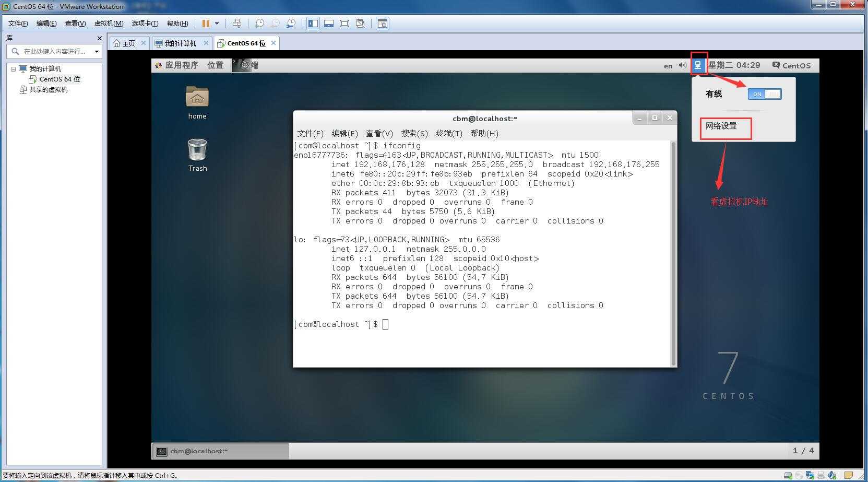Open the volume control icon
The image size is (868, 482).
[x=682, y=65]
